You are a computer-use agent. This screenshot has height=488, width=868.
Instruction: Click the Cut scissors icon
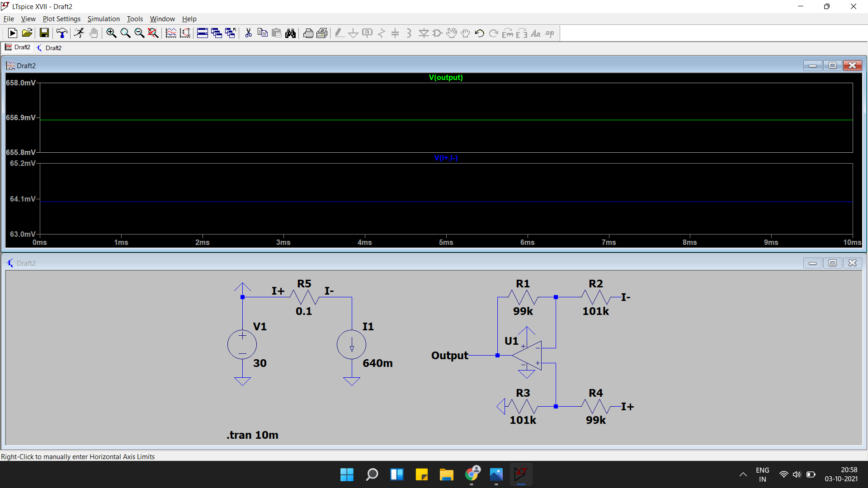(x=248, y=33)
